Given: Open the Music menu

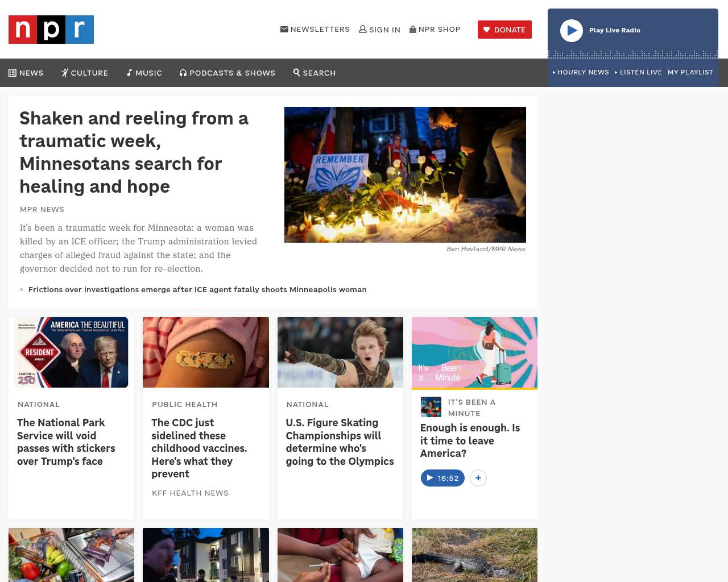Looking at the screenshot, I should click(144, 73).
